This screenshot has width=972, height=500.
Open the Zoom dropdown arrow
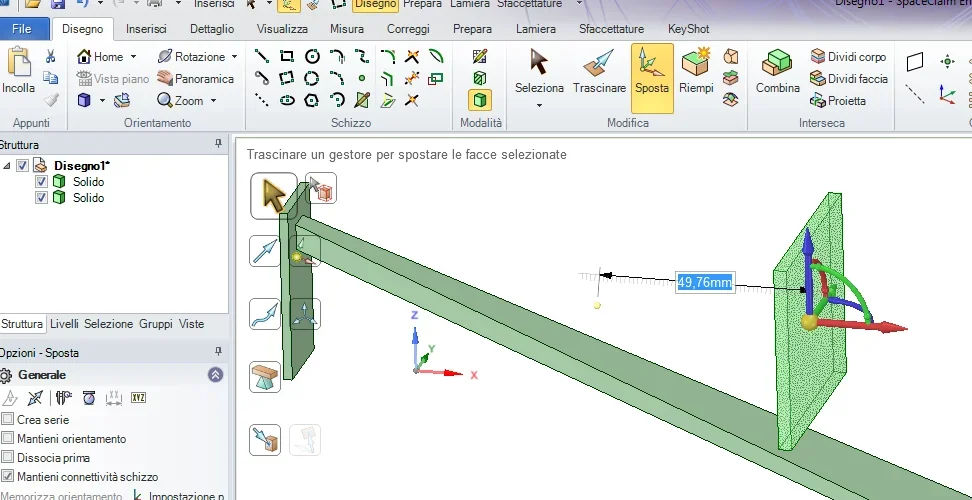coord(213,100)
